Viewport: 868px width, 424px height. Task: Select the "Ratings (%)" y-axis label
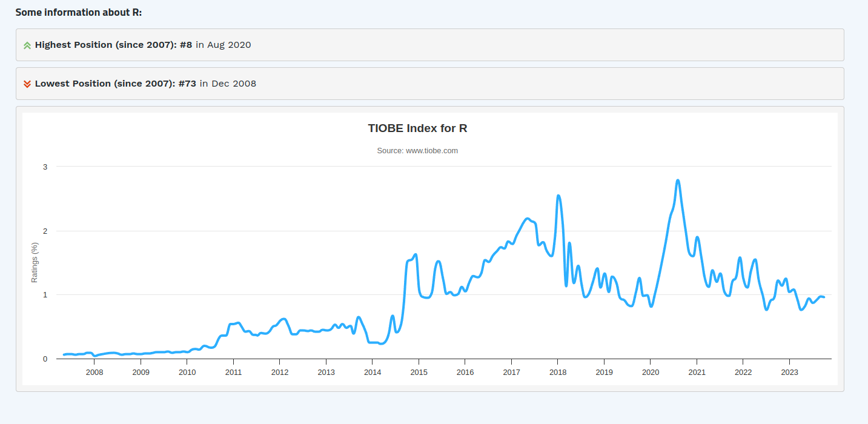(x=35, y=262)
